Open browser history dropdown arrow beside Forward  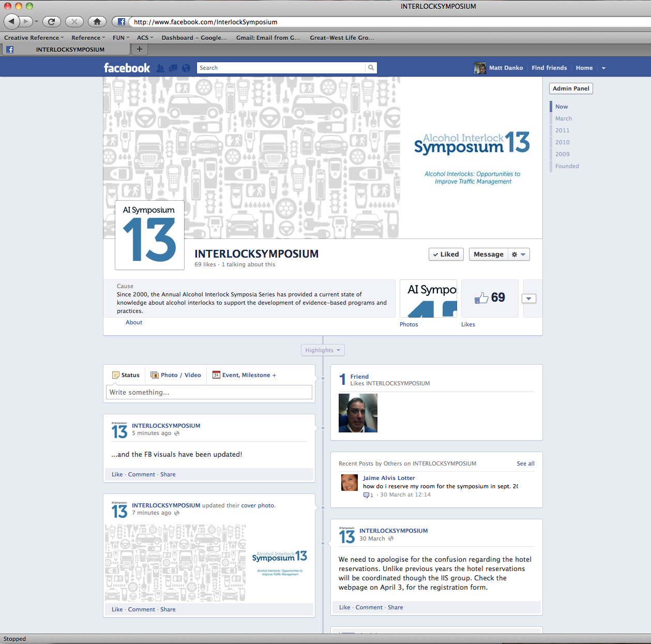tap(36, 22)
